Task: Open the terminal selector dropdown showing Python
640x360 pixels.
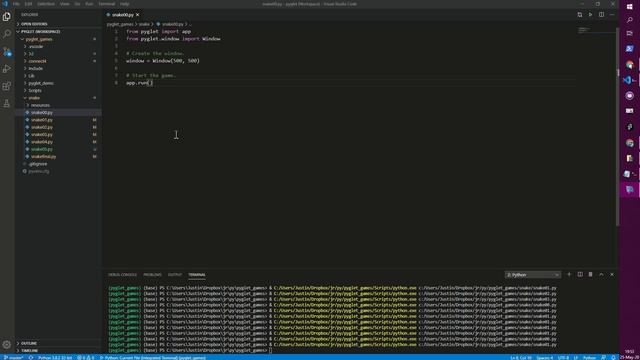Action: pos(532,275)
